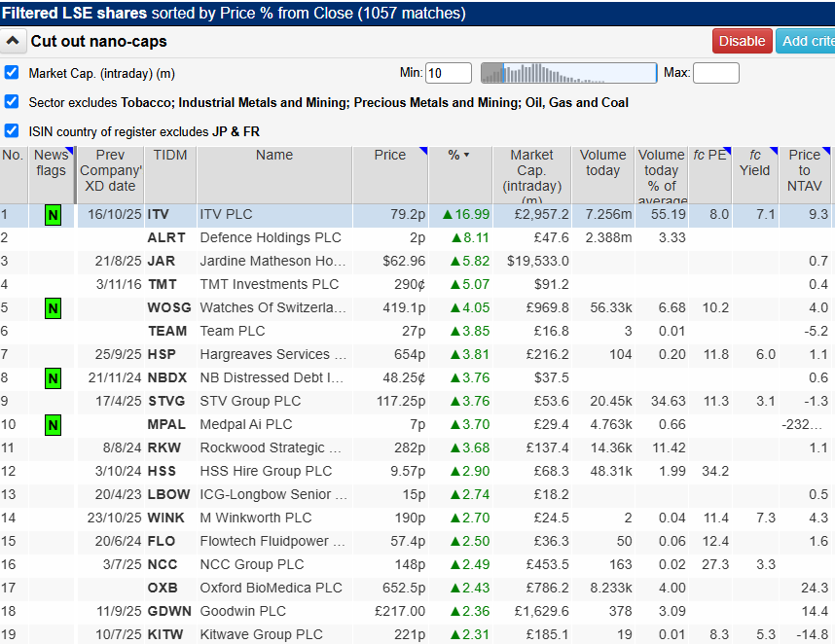
Task: Select the Watches Of Switzerland name cell
Action: [x=274, y=308]
